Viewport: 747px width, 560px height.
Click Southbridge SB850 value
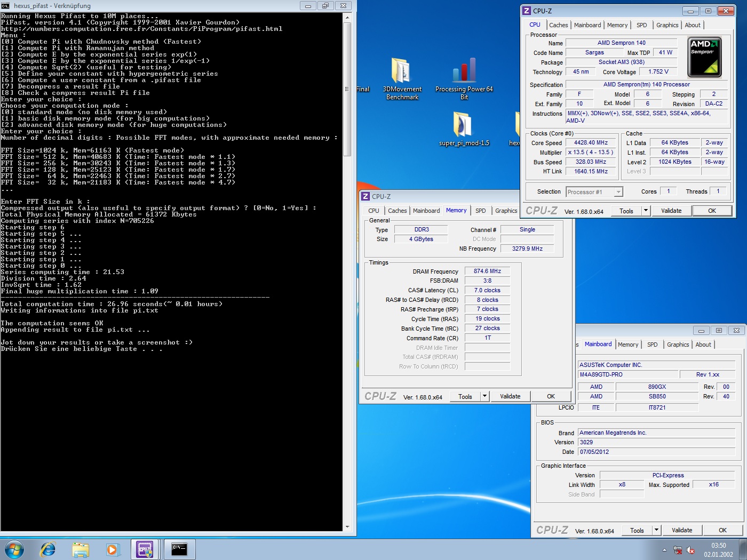[657, 396]
